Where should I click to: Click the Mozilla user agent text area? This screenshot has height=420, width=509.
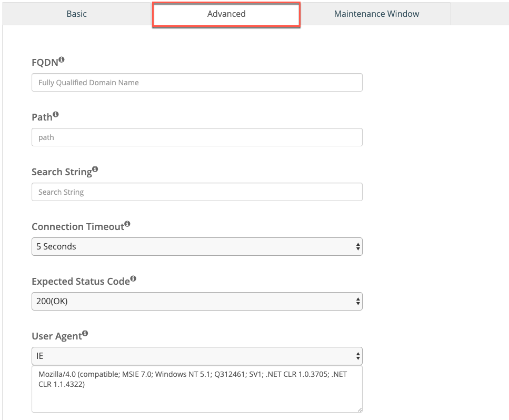(x=197, y=389)
